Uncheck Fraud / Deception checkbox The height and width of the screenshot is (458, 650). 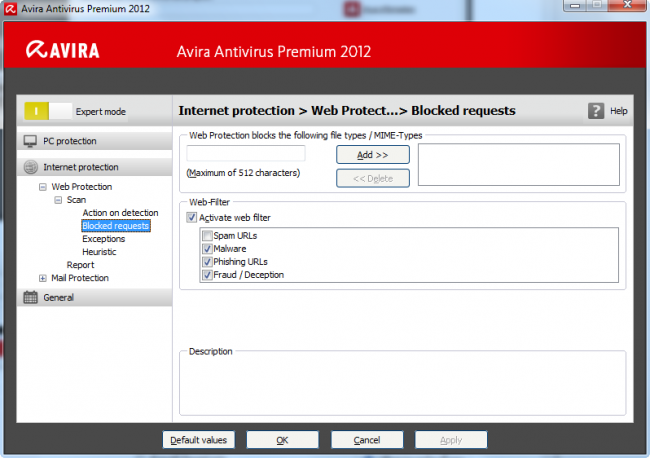tap(206, 274)
